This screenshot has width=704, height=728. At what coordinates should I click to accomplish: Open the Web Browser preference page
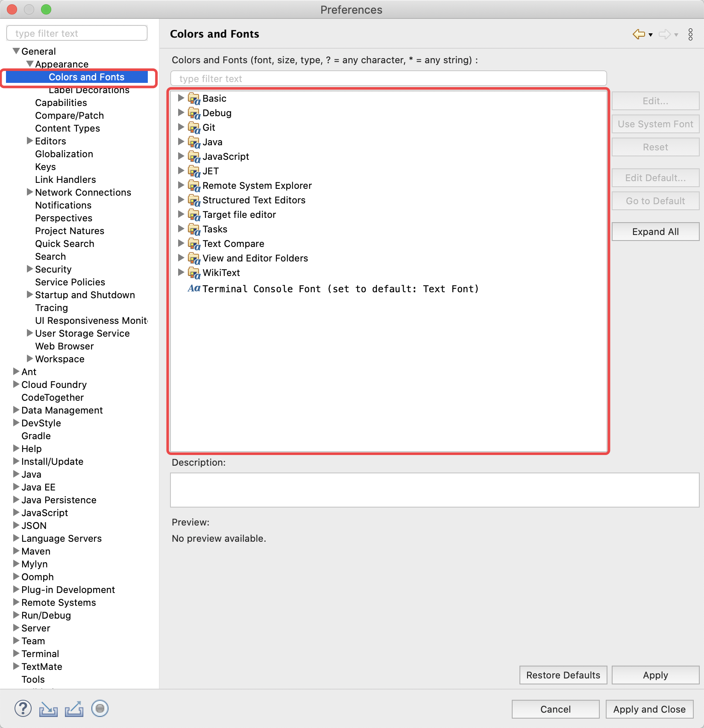(x=65, y=346)
